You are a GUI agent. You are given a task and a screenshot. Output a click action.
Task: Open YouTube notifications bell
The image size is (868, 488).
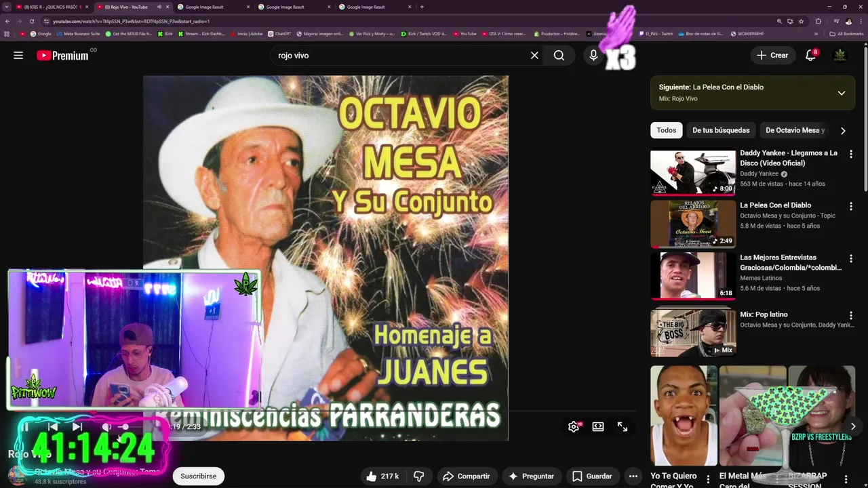pos(810,56)
